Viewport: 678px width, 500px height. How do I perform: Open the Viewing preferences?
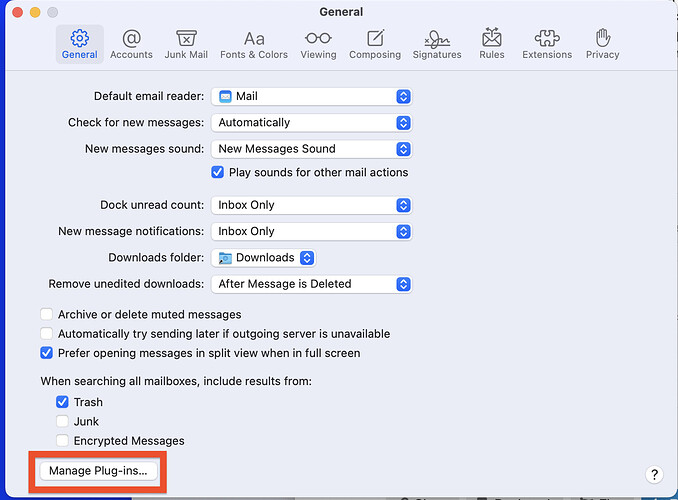(x=318, y=44)
